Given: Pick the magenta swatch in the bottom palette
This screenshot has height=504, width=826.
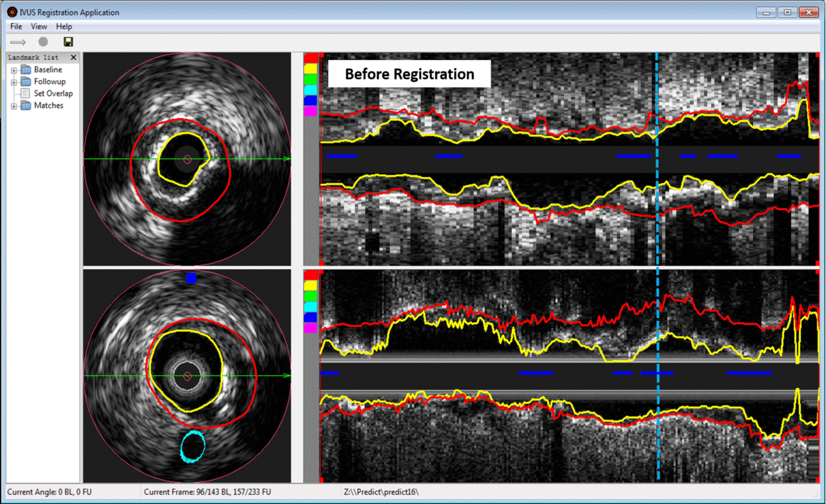Looking at the screenshot, I should click(x=311, y=328).
